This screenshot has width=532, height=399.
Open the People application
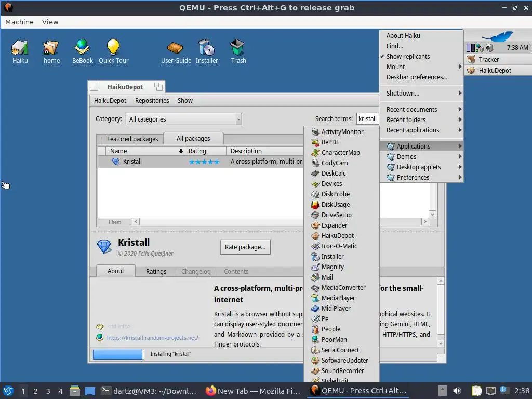click(341, 329)
